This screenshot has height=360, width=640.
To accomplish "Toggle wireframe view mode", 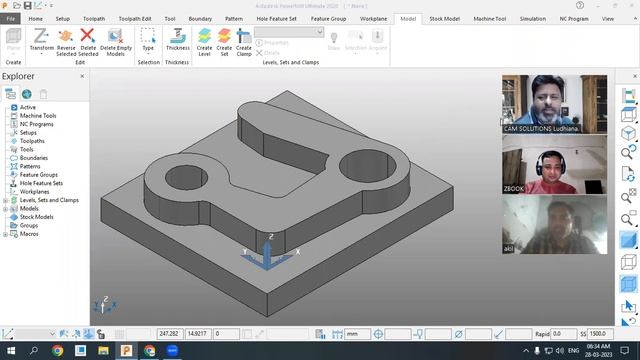I will coord(628,262).
